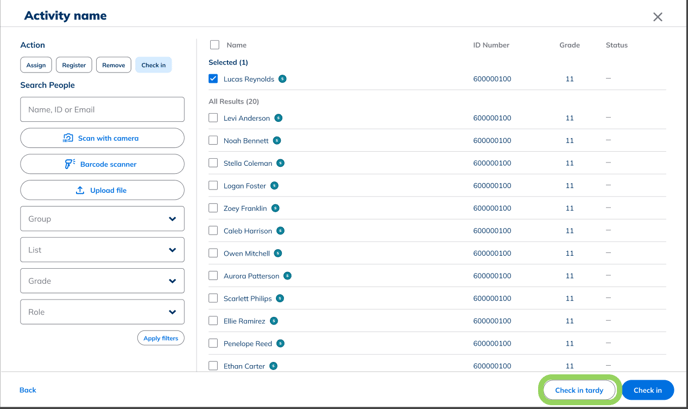The height and width of the screenshot is (409, 688).
Task: Click the badge icon beside Stella Coleman
Action: click(x=280, y=163)
